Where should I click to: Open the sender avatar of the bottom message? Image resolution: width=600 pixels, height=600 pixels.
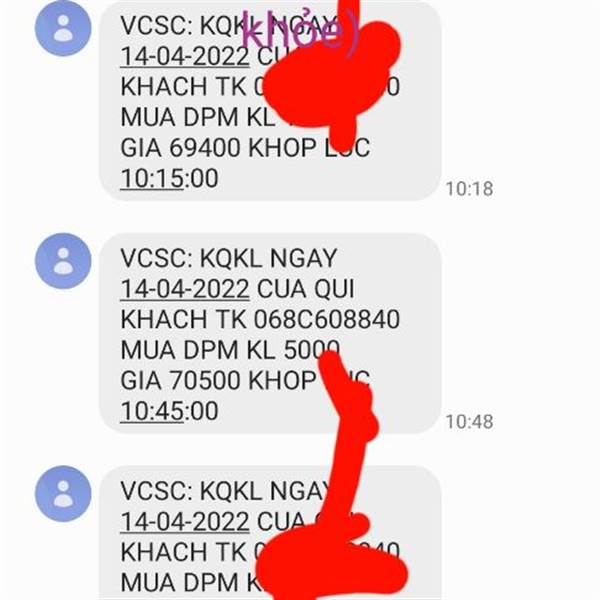pyautogui.click(x=63, y=494)
